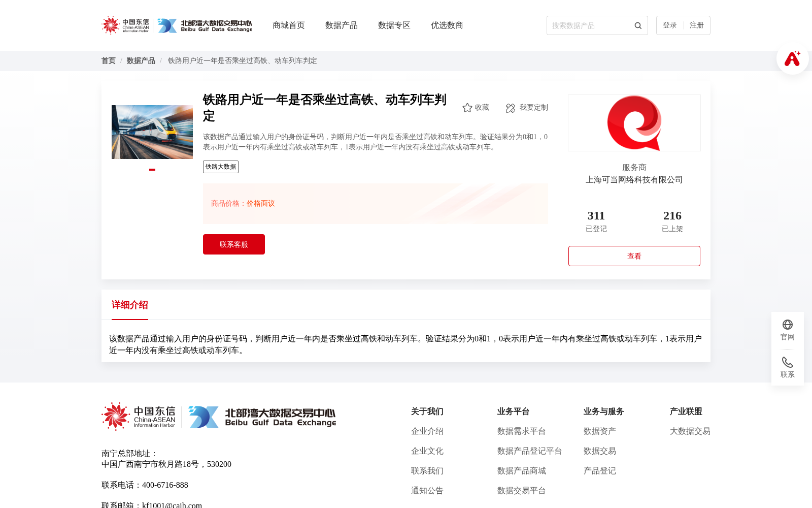Click the 311 已登记 count
Viewport: 812px width, 508px height.
[x=596, y=221]
